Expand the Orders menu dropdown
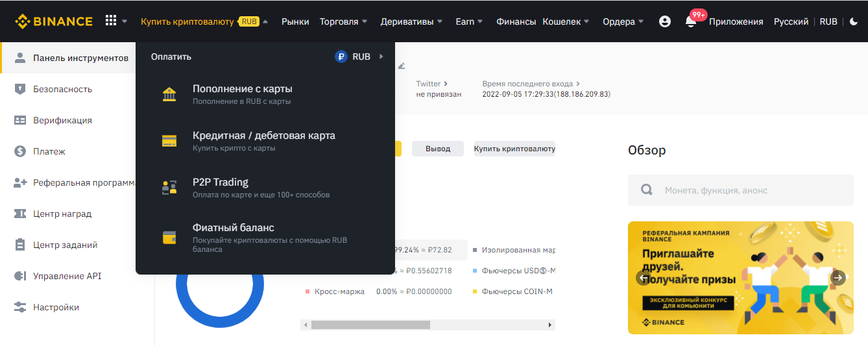This screenshot has height=346, width=868. pos(641,21)
